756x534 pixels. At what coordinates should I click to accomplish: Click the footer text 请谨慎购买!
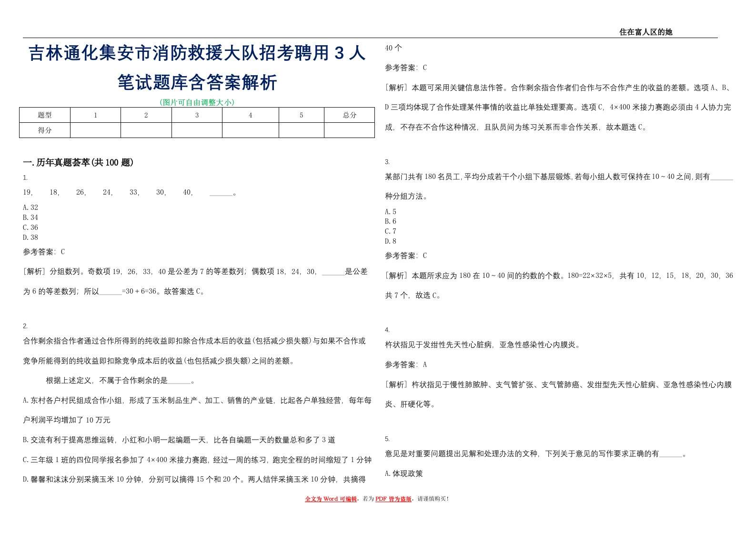point(433,499)
